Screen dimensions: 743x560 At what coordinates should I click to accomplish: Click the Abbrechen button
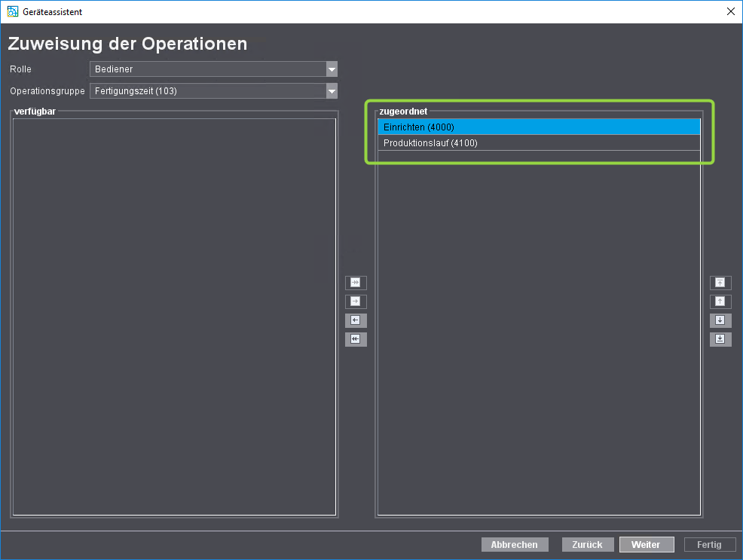click(x=515, y=545)
